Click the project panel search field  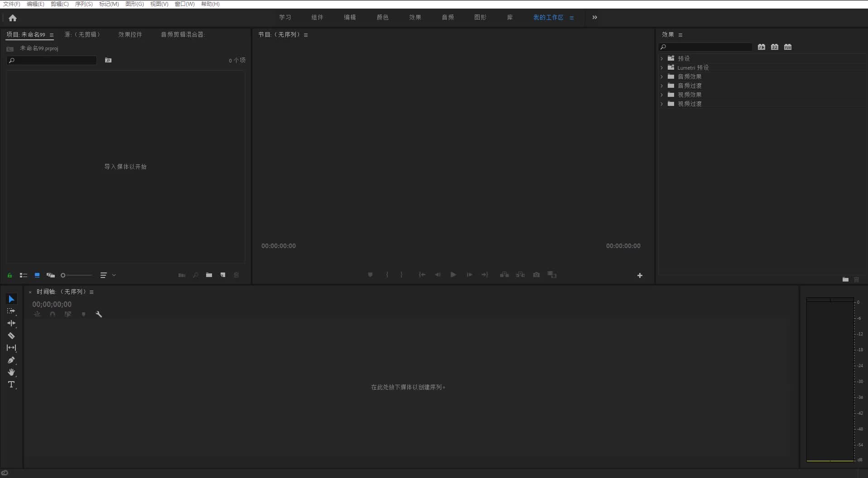[x=52, y=60]
